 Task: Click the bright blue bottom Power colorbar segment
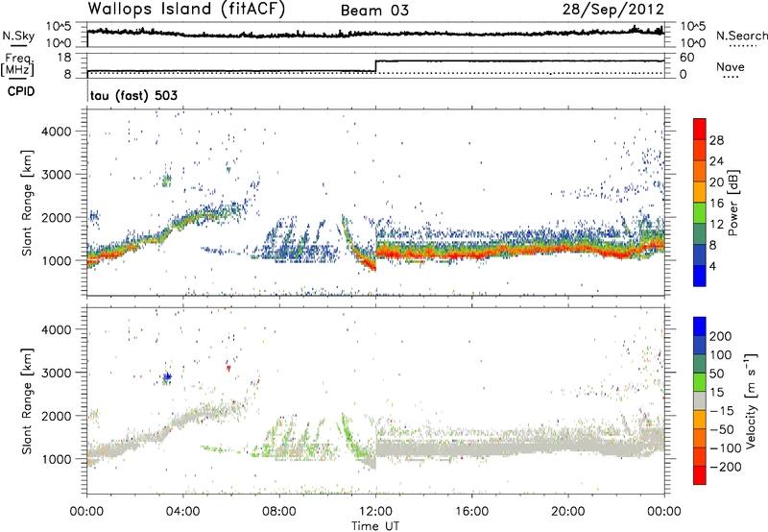[x=700, y=276]
